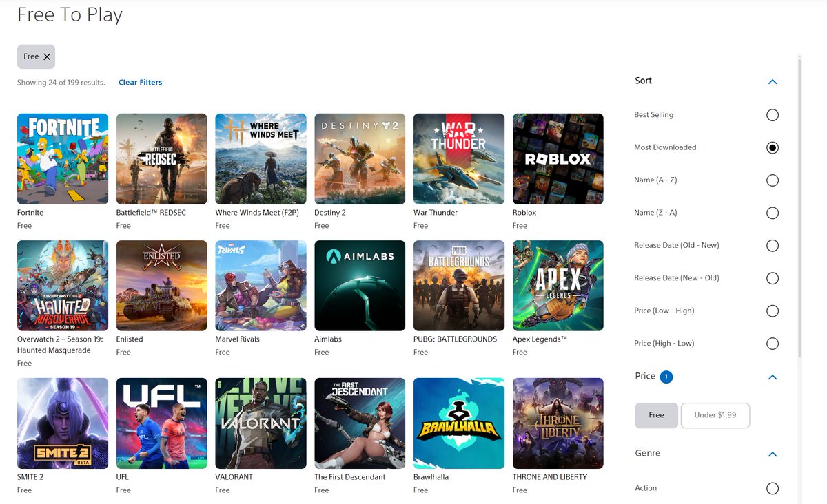Click the Clear Filters link
Screen dimensions: 827x504
coord(141,82)
